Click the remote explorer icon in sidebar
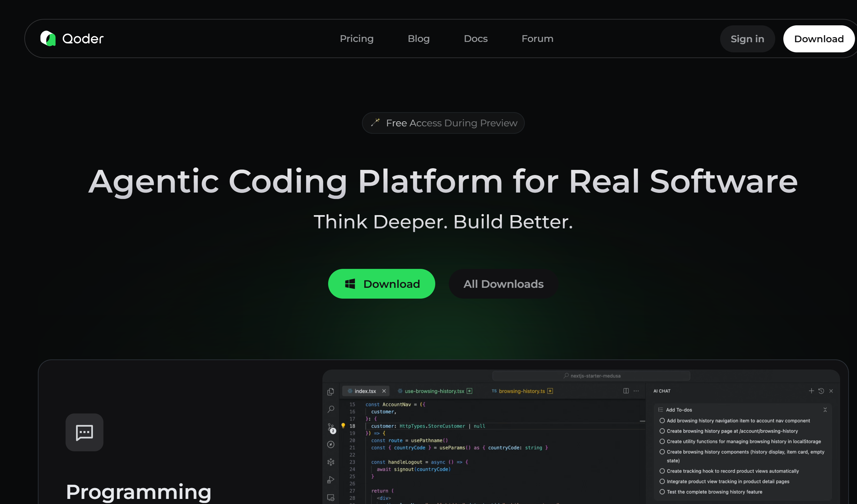The width and height of the screenshot is (857, 504). tap(330, 498)
